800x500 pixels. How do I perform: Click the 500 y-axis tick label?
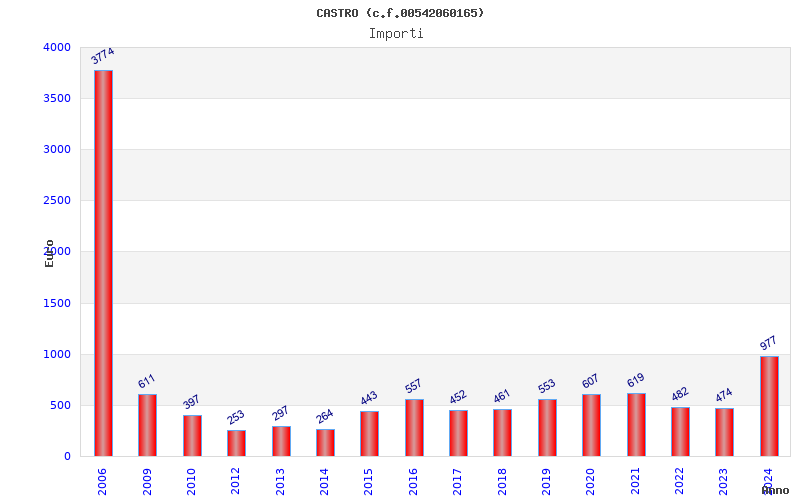click(61, 406)
